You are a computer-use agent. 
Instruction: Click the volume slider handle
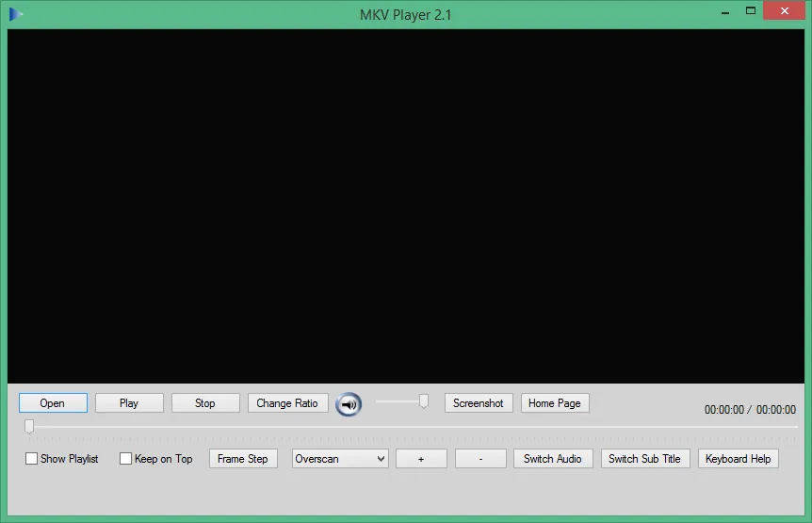[424, 401]
